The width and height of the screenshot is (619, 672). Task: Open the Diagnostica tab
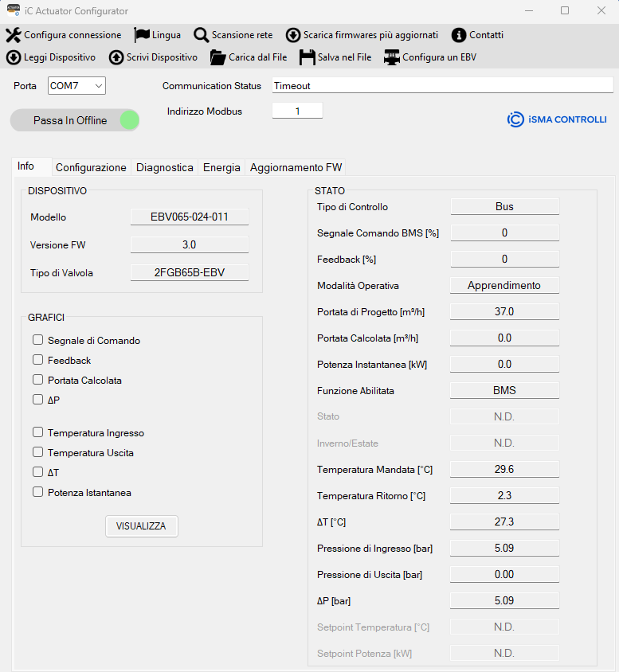164,167
